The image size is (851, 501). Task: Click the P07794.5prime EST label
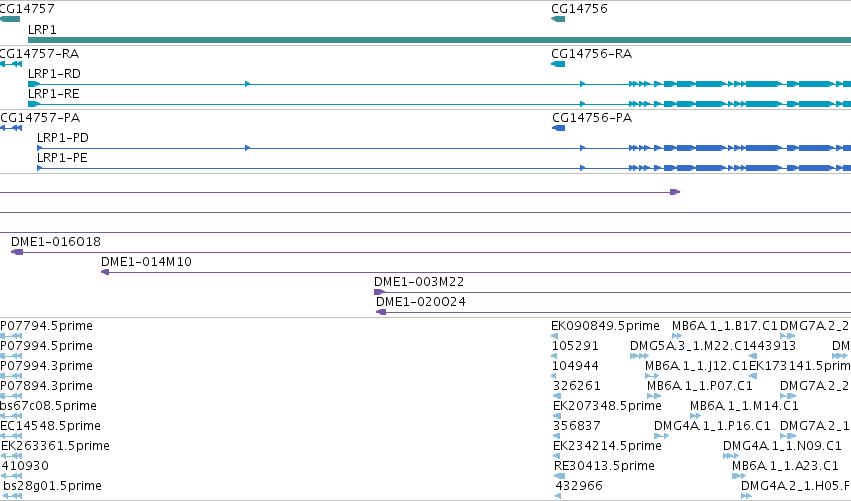46,326
